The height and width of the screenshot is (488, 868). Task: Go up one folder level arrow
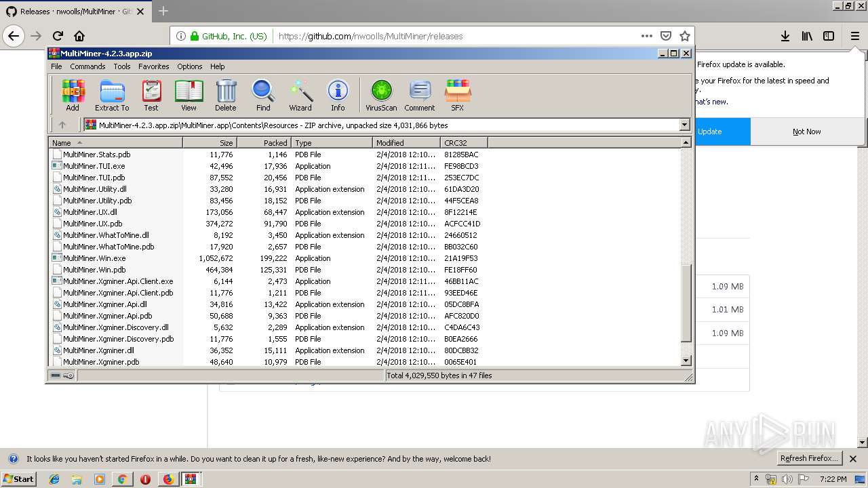click(x=62, y=125)
